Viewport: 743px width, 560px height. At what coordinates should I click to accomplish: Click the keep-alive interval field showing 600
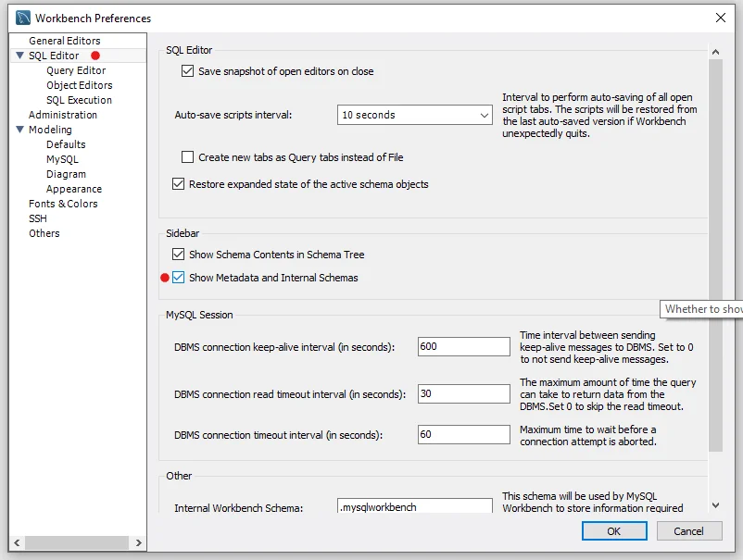[x=464, y=346]
